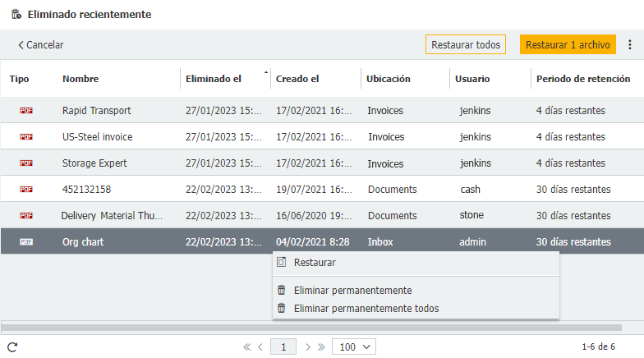Click Cancelar to go back

41,45
